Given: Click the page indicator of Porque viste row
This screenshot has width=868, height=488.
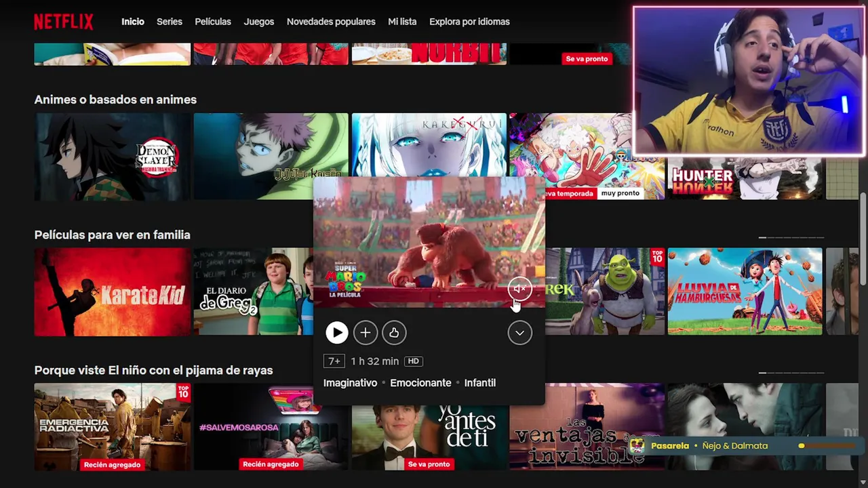Looking at the screenshot, I should tap(791, 373).
